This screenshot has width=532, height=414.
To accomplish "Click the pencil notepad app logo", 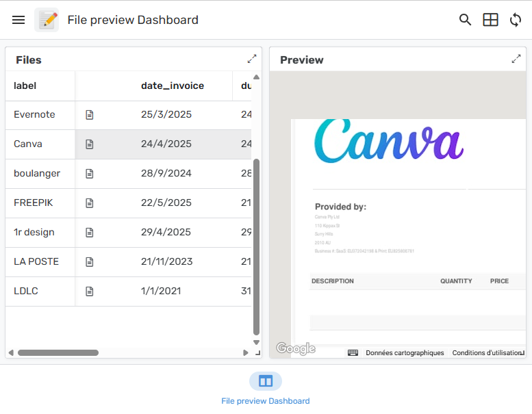I will click(47, 20).
